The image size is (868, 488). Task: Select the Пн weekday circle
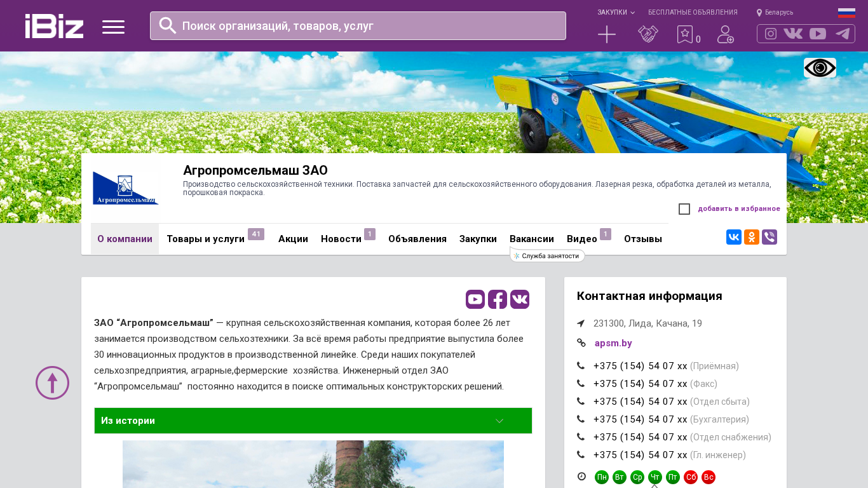tap(602, 477)
